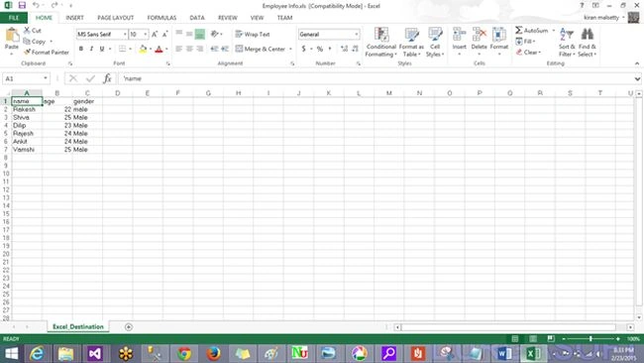Toggle Underline formatting
The height and width of the screenshot is (363, 644).
click(x=102, y=49)
